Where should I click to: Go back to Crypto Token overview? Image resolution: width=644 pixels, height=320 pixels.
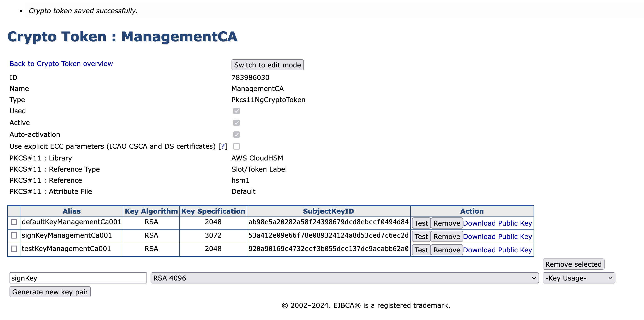[61, 64]
